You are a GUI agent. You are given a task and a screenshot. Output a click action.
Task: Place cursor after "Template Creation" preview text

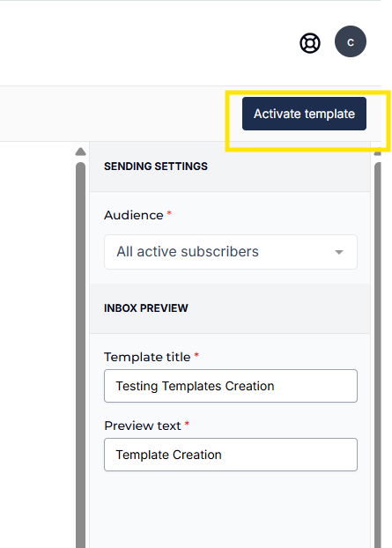[223, 455]
